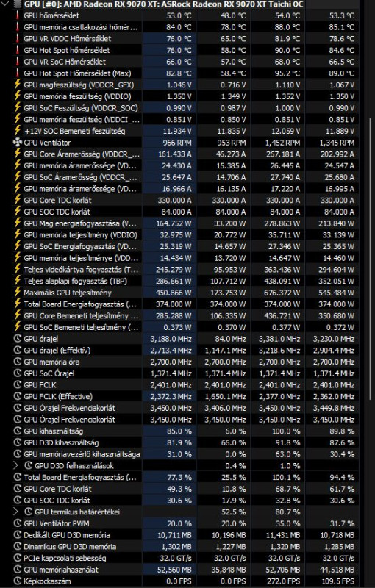The height and width of the screenshot is (588, 375).
Task: Click lightning icon of GPU Mag energiafogyasztása
Action: [17, 223]
